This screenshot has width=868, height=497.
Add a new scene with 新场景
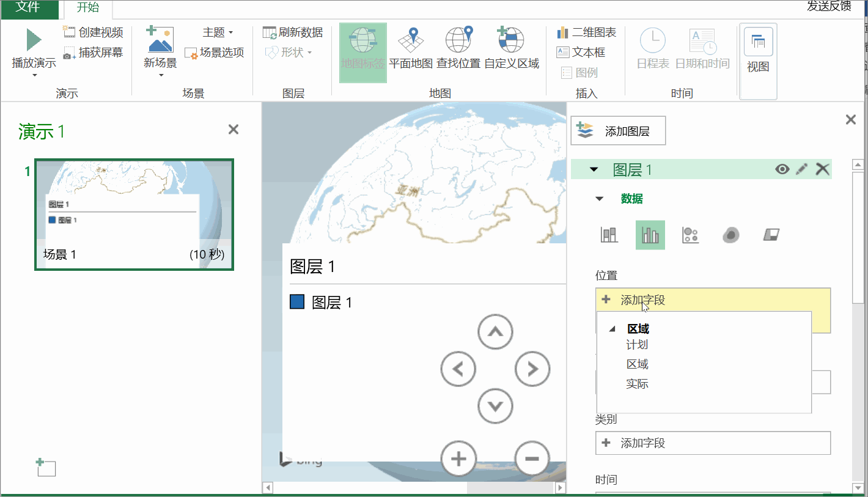coord(160,48)
